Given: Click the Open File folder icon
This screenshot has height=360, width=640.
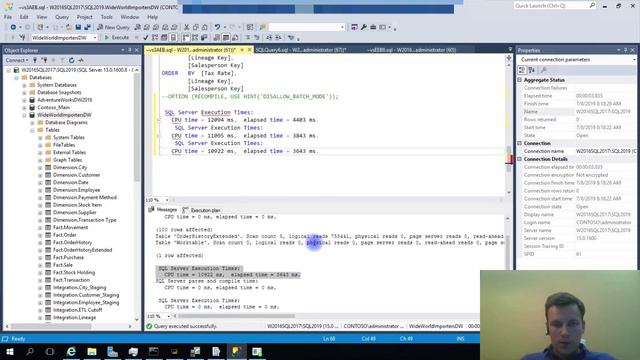Looking at the screenshot, I should click(69, 27).
